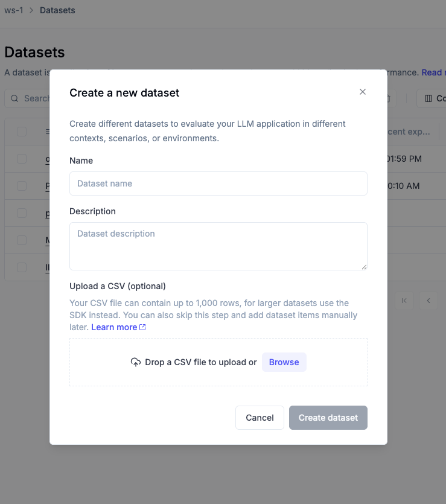Click the search magnifier icon
The height and width of the screenshot is (504, 446).
coord(14,98)
